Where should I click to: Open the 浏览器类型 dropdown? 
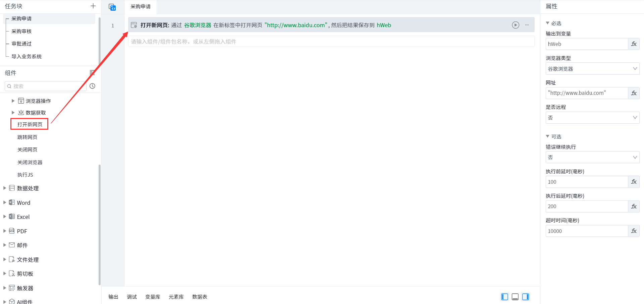(x=592, y=69)
